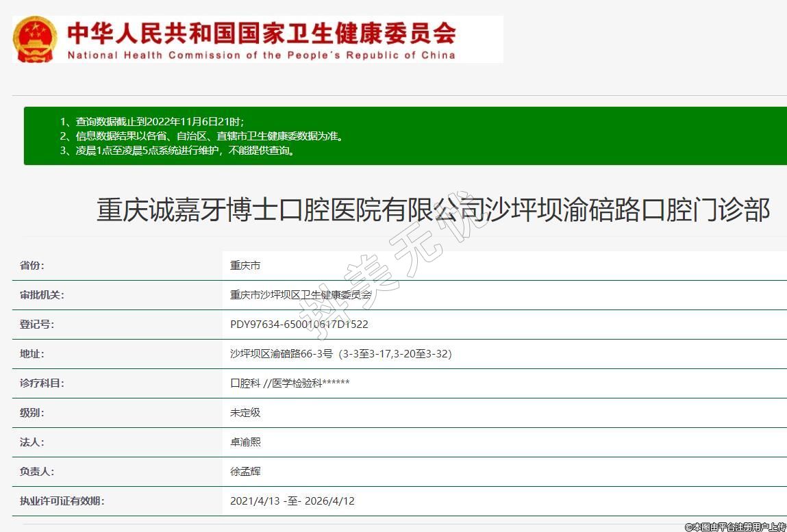Click the national emblem logo in header
Viewport: 787px width, 532px height.
(36, 39)
